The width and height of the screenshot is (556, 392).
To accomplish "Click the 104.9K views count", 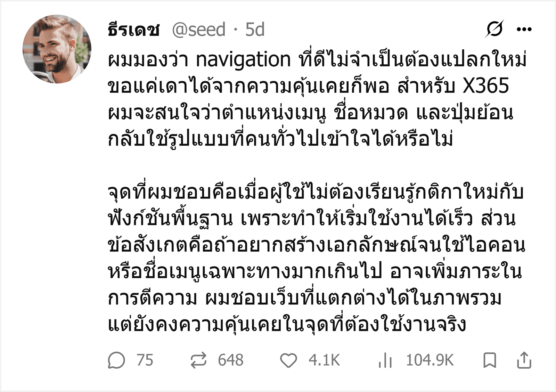I will tap(430, 360).
